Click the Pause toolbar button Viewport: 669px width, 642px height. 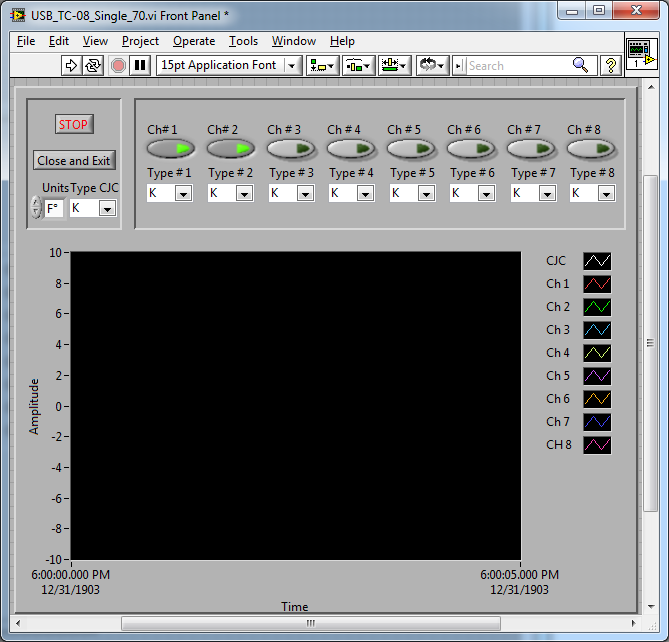tap(140, 65)
